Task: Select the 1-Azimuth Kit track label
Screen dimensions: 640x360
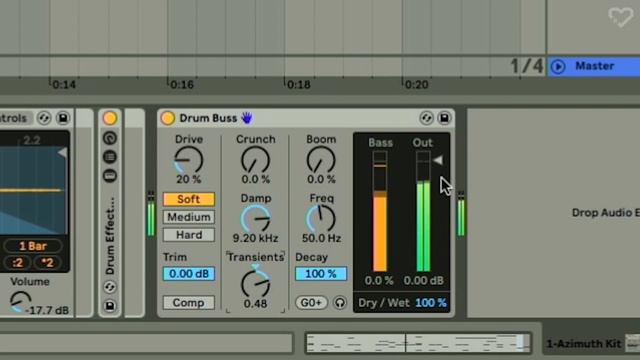Action: pyautogui.click(x=584, y=344)
